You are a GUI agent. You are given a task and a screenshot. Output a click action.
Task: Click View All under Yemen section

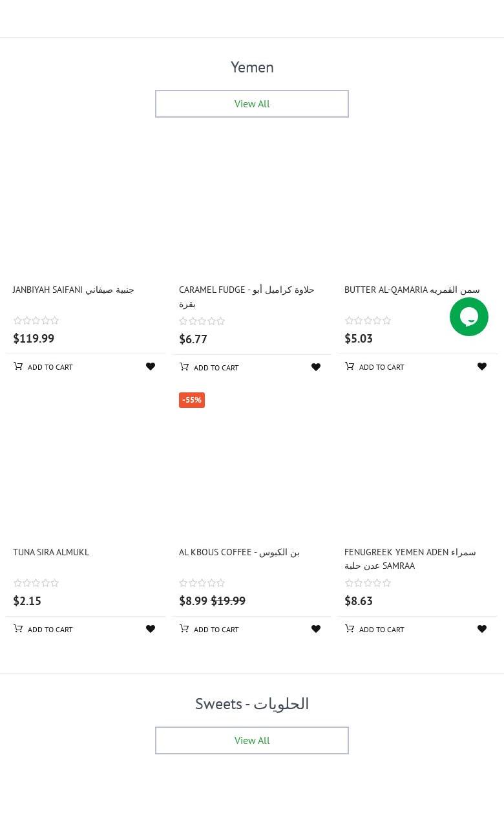click(x=252, y=103)
